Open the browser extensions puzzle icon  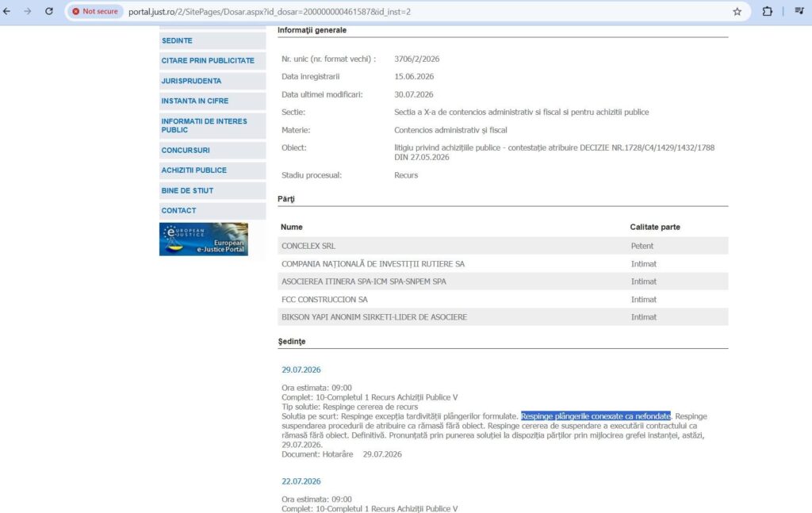(768, 11)
